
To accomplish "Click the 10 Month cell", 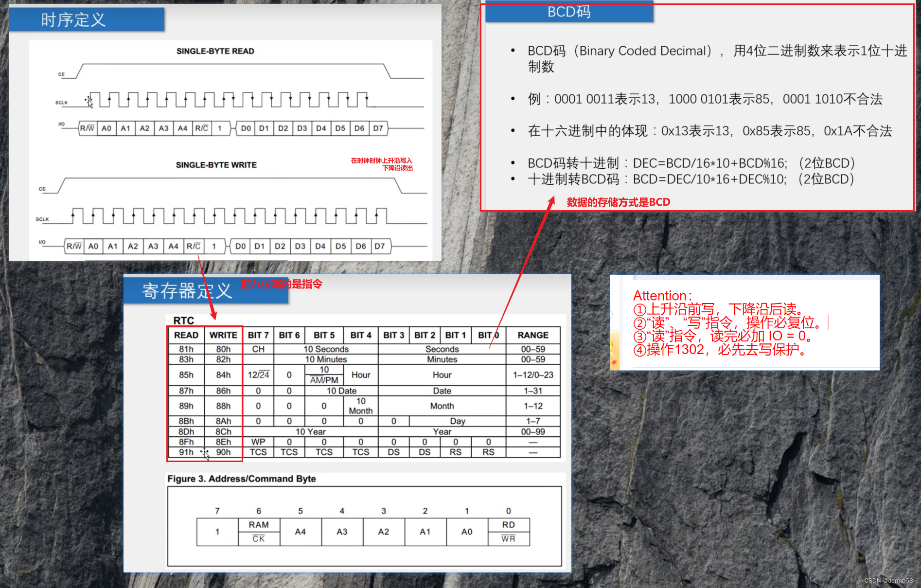I will 361,406.
